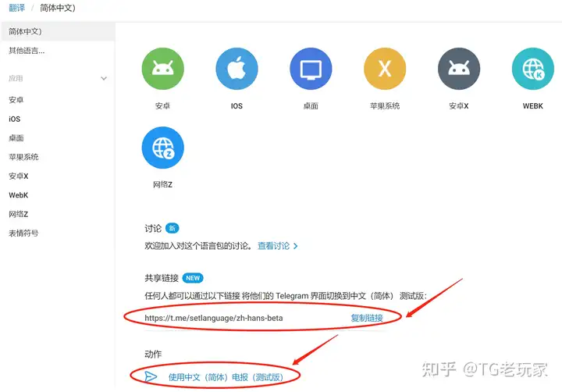Open the blue IOS Apple icon
The width and height of the screenshot is (562, 392).
click(237, 69)
